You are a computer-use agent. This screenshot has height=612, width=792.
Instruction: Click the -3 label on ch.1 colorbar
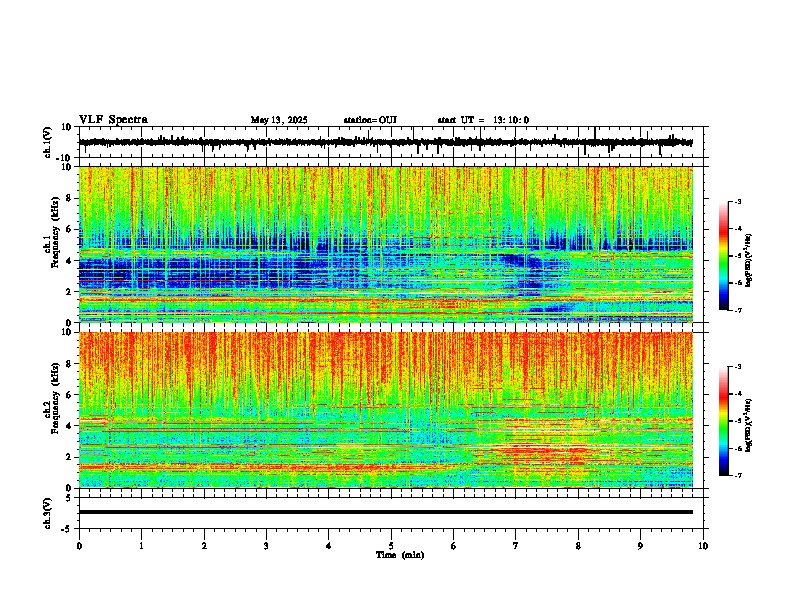coord(737,201)
